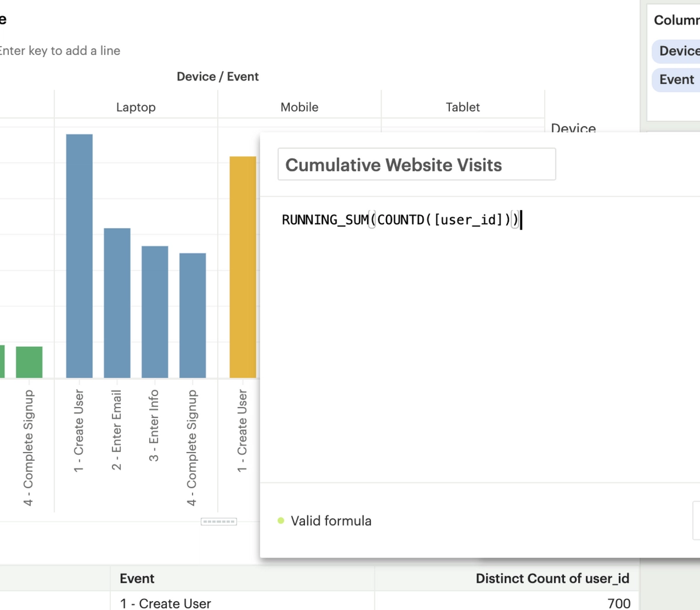Click the Valid formula label

point(331,521)
